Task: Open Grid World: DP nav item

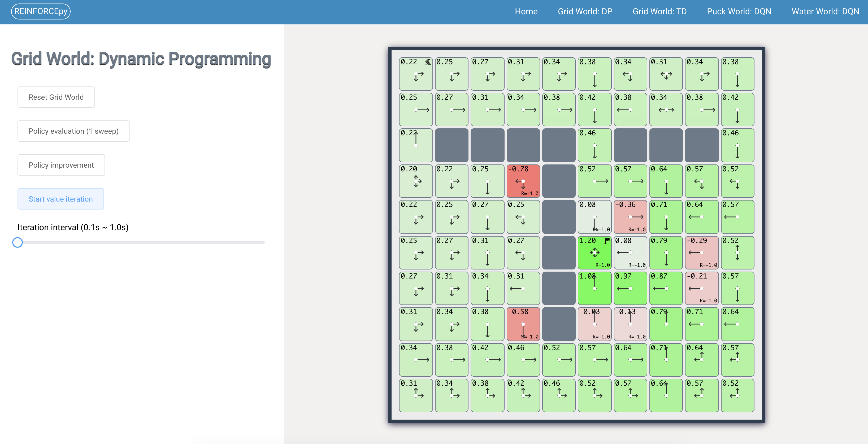Action: point(585,11)
